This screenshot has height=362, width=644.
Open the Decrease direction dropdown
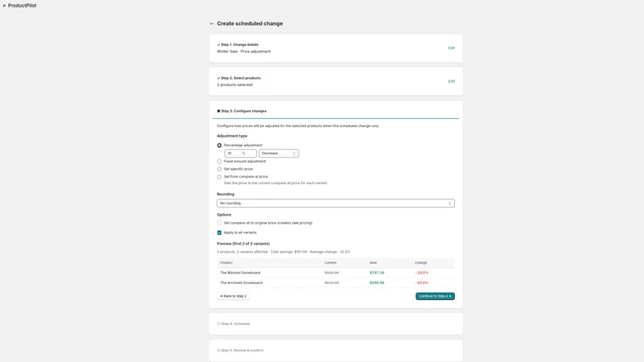(x=279, y=154)
